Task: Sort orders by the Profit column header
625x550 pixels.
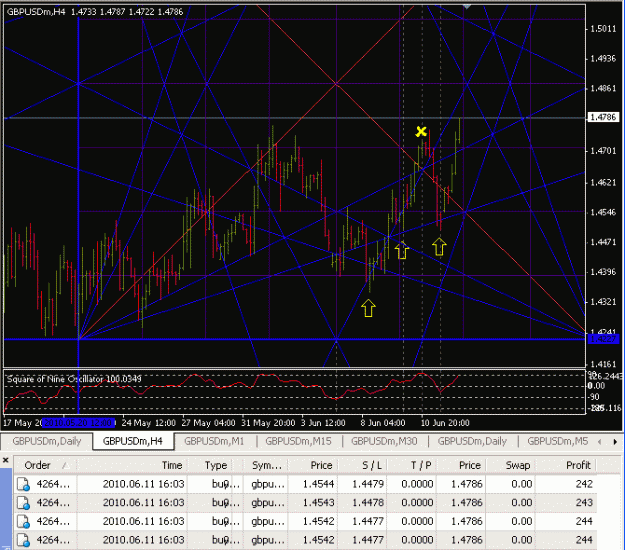Action: (x=578, y=465)
